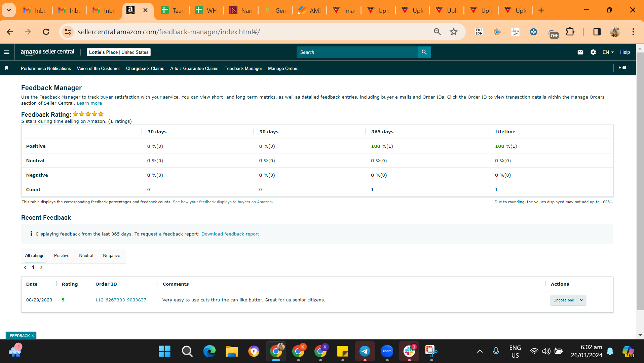Viewport: 644px width, 363px height.
Task: Open Slack from the taskbar
Action: tap(409, 352)
